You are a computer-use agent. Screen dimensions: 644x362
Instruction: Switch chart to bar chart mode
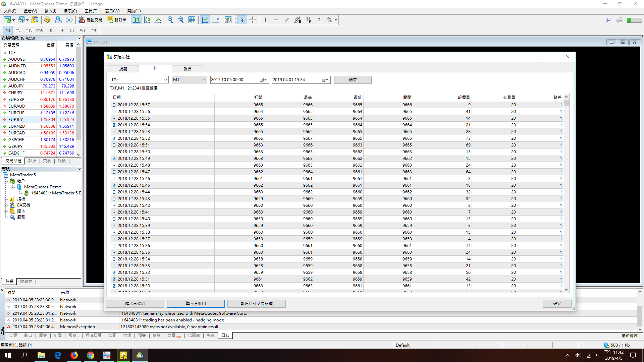[136, 20]
